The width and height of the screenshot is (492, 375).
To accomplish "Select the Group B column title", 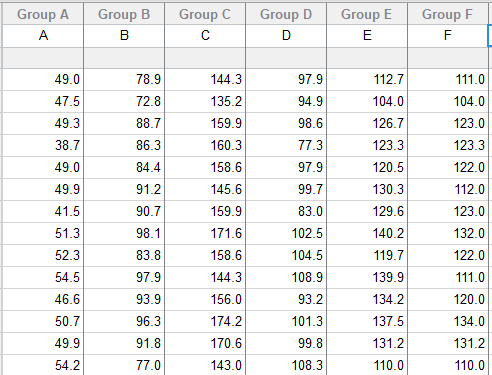I will click(124, 14).
